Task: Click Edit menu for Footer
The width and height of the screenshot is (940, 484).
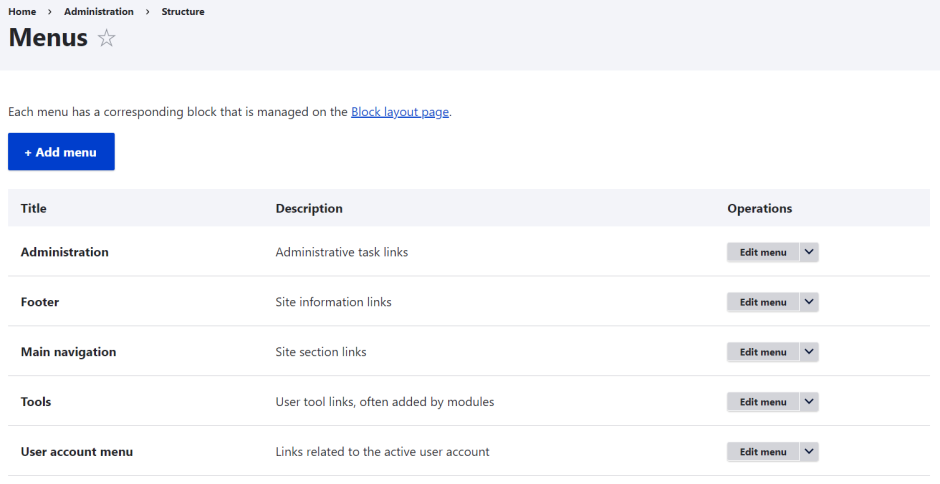Action: pos(762,302)
